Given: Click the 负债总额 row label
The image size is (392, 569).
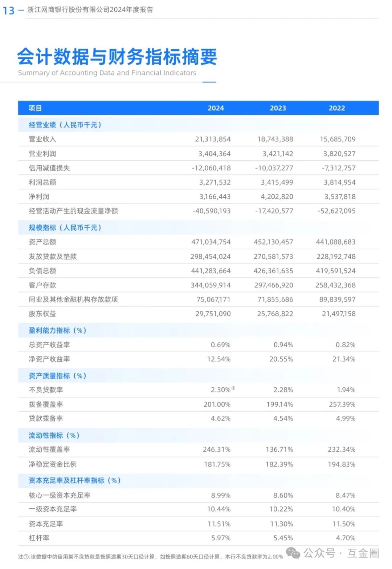Looking at the screenshot, I should pyautogui.click(x=42, y=271).
